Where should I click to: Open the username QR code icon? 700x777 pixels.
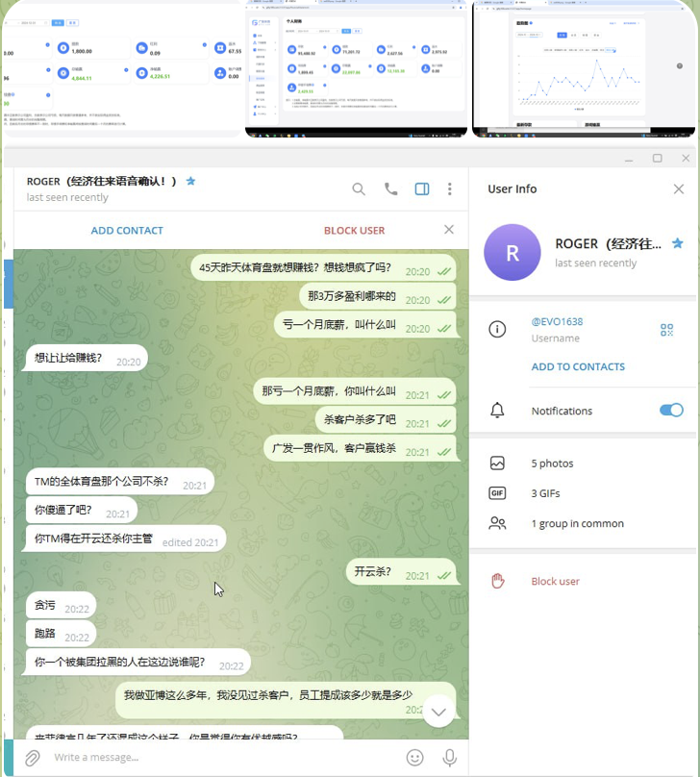(x=666, y=330)
